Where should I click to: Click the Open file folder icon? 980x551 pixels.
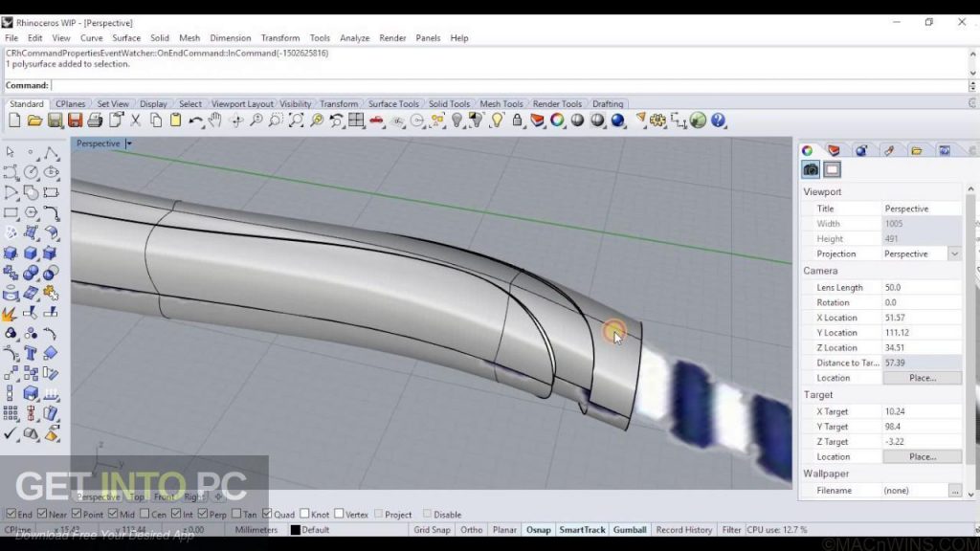click(34, 121)
